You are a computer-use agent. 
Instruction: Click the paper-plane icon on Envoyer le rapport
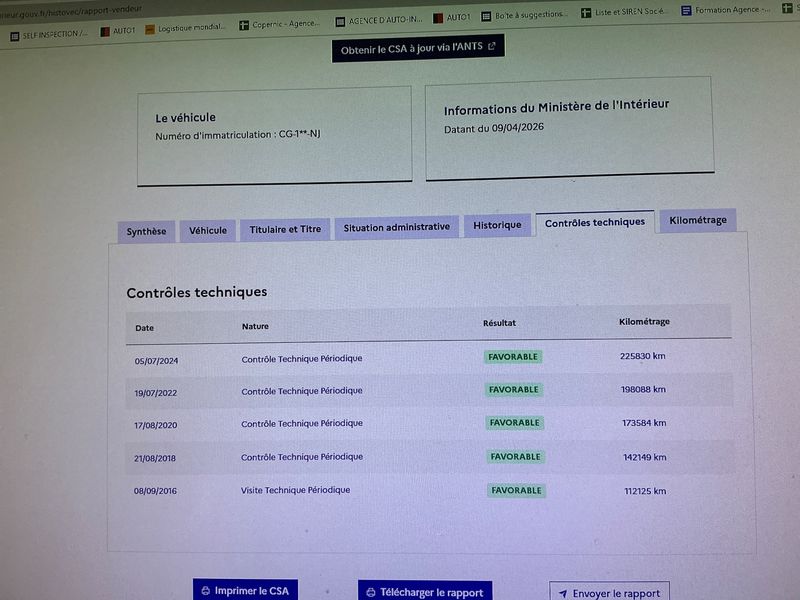pyautogui.click(x=563, y=594)
